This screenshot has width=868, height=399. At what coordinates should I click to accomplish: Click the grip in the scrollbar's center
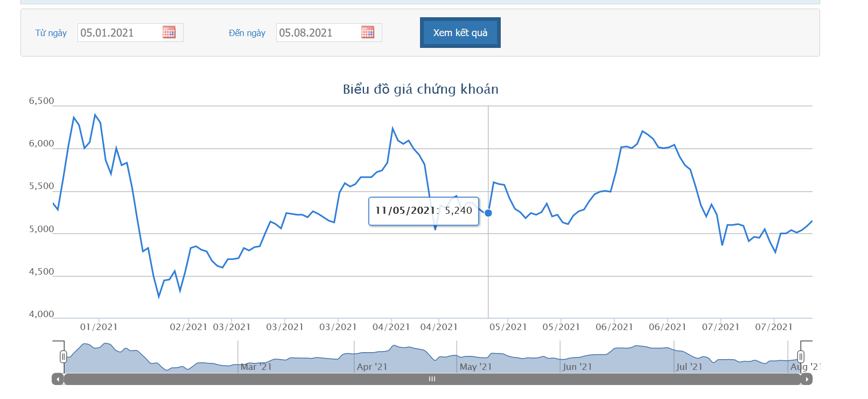[x=432, y=379]
